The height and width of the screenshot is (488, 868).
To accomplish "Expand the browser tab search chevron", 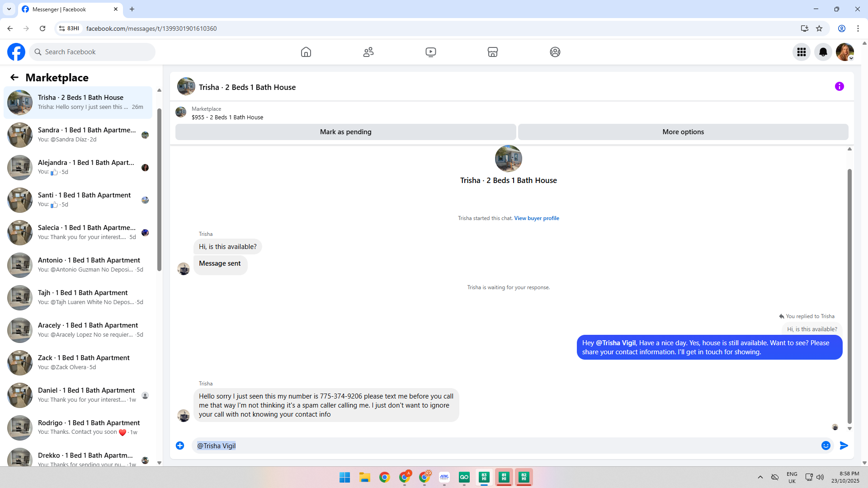I will (9, 9).
